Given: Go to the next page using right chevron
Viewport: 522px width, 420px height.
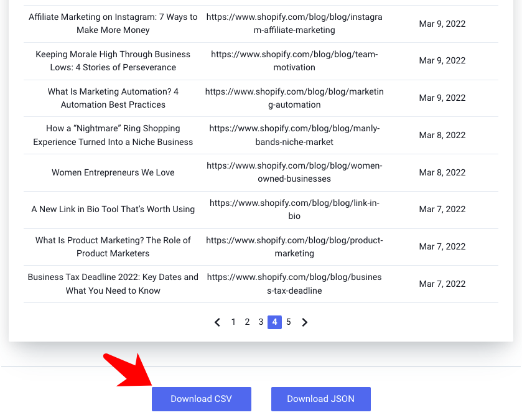Looking at the screenshot, I should 305,322.
